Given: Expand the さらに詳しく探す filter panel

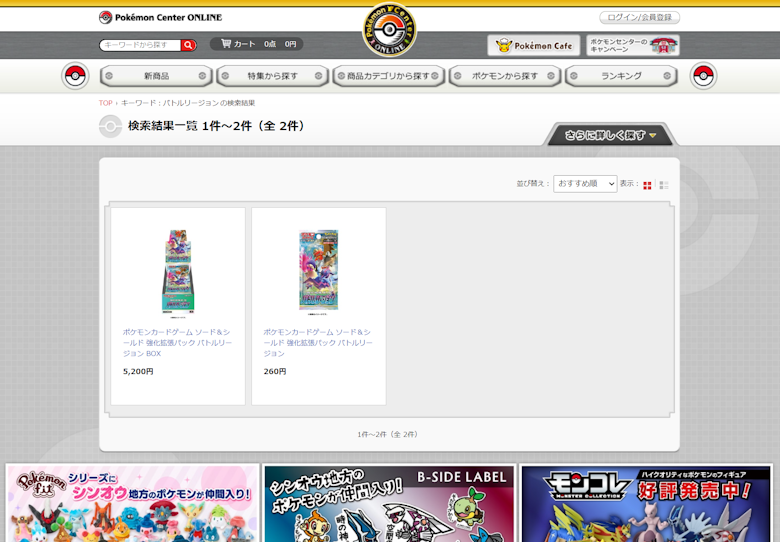Looking at the screenshot, I should coord(610,135).
